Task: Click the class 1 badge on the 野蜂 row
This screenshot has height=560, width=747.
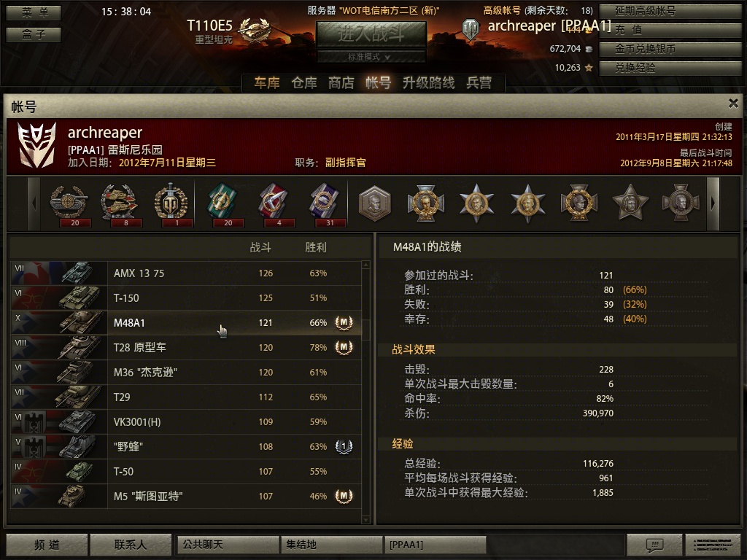Action: tap(344, 446)
